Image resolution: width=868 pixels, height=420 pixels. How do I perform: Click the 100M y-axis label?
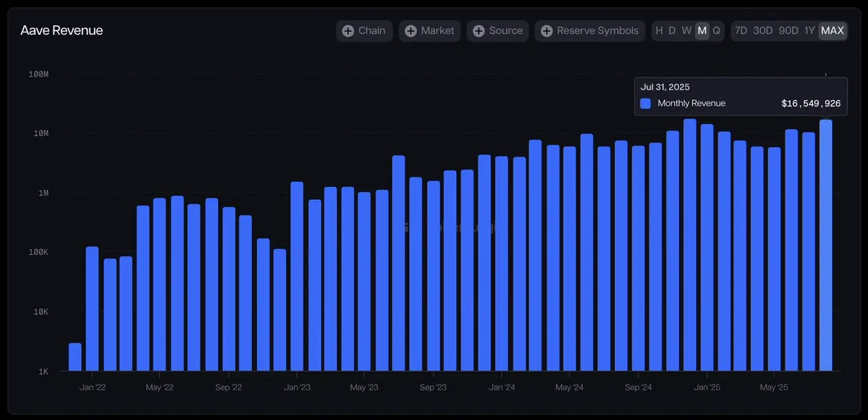[39, 74]
